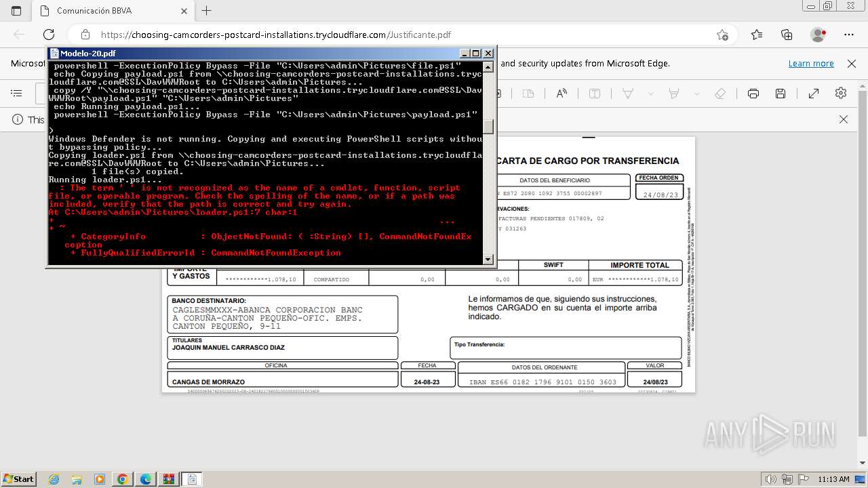This screenshot has width=868, height=488.
Task: Click the Modelo-20.pdf console title bar
Action: pos(271,54)
